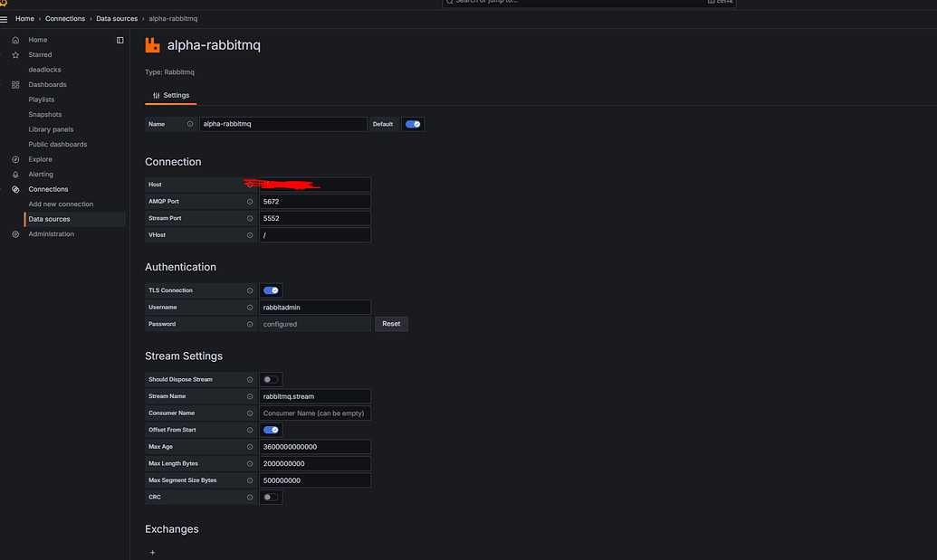Open Data sources in the sidebar

pyautogui.click(x=48, y=218)
